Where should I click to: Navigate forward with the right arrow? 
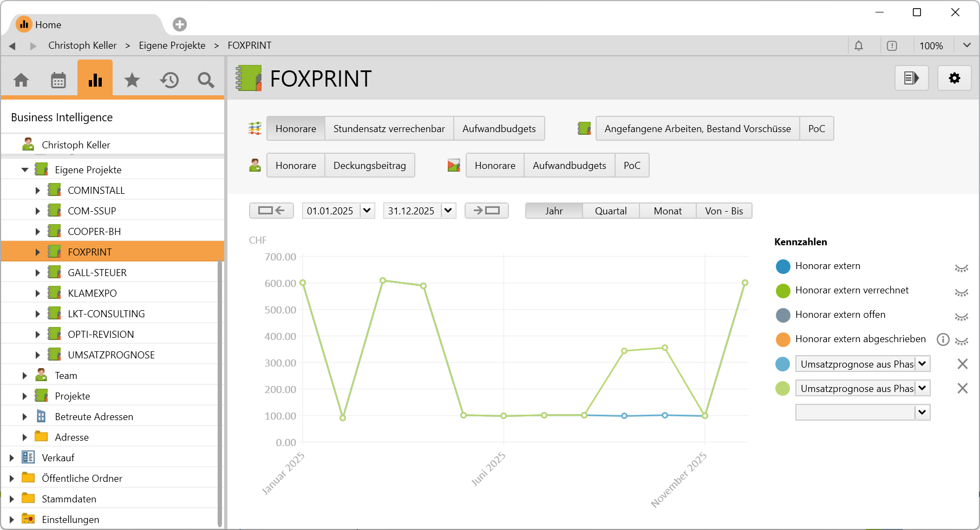[33, 46]
